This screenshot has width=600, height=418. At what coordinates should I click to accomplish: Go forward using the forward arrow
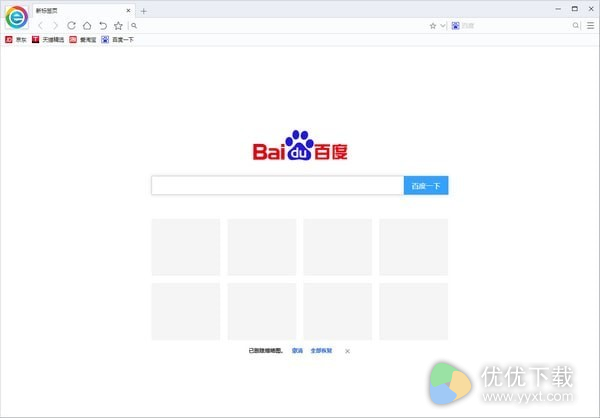55,26
